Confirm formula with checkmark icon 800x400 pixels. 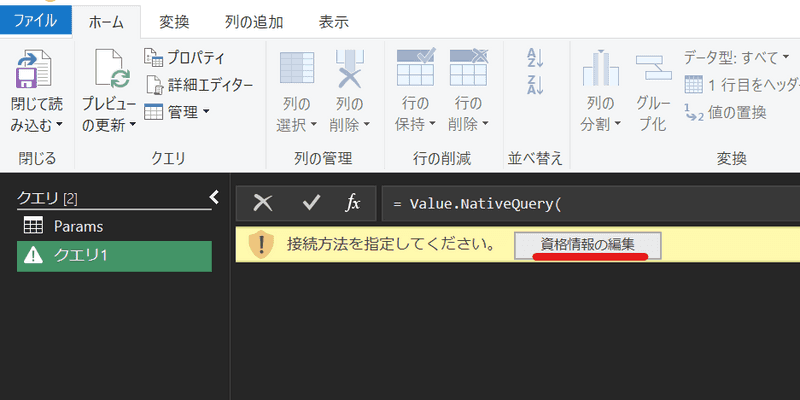(311, 203)
